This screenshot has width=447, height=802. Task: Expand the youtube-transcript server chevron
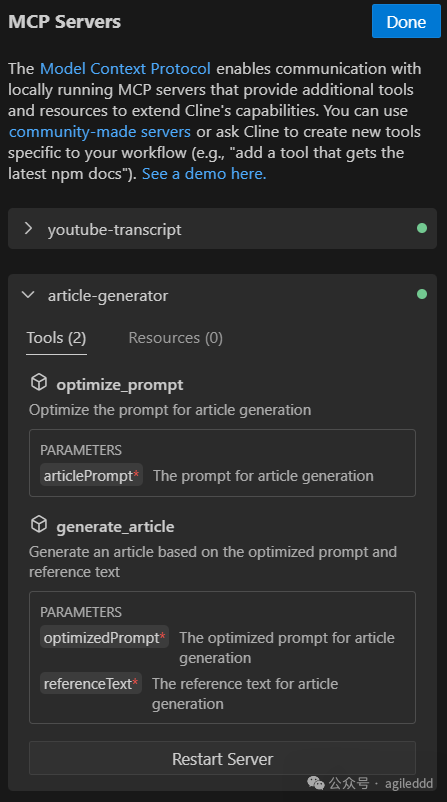[28, 229]
